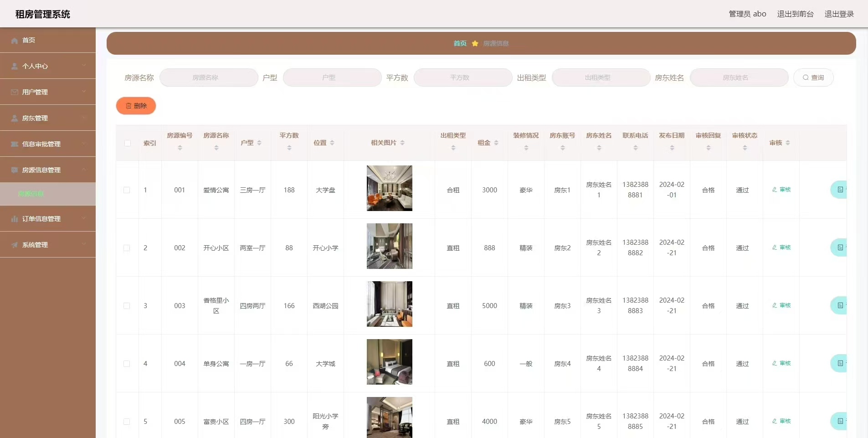Collapse the 房源信息管理 menu chevron
The image size is (868, 438).
tap(84, 170)
